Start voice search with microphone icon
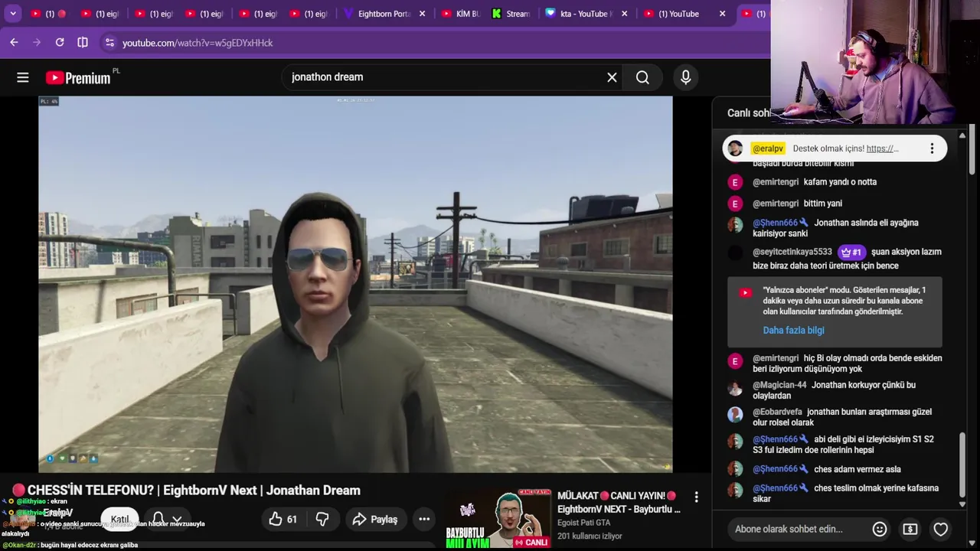Viewport: 980px width, 551px height. click(685, 77)
